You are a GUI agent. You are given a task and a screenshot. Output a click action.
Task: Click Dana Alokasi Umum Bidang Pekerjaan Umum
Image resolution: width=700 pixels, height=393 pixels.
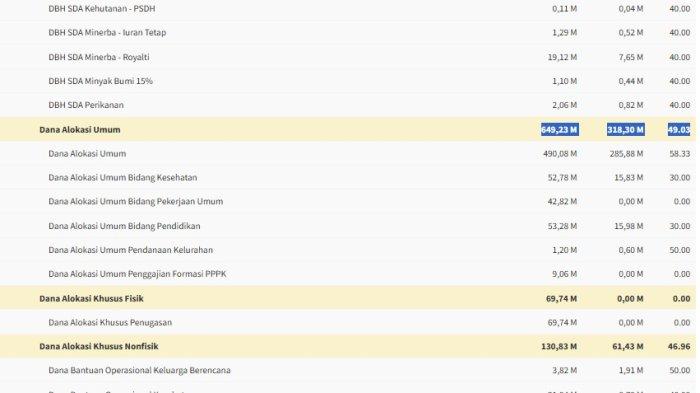pyautogui.click(x=136, y=201)
